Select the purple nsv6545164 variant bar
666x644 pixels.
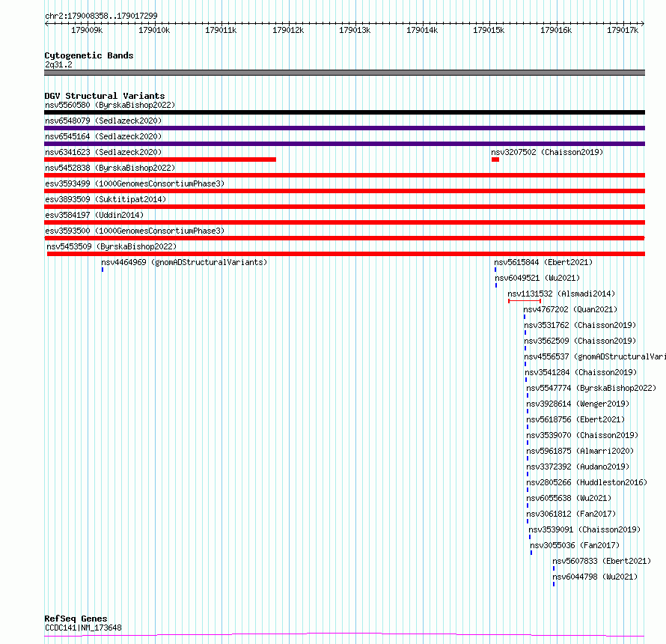click(344, 144)
